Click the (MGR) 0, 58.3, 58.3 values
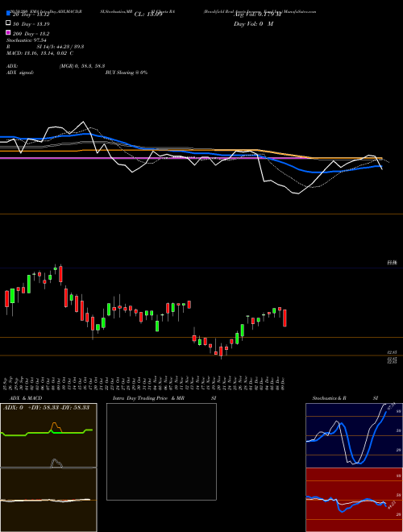The height and width of the screenshot is (532, 403). tap(81, 66)
